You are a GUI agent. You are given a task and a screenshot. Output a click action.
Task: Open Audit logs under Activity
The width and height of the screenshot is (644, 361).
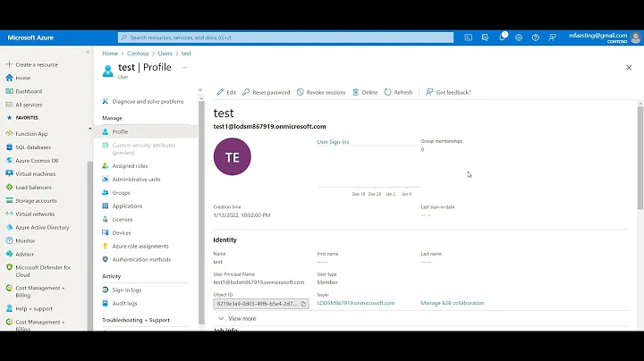[124, 303]
